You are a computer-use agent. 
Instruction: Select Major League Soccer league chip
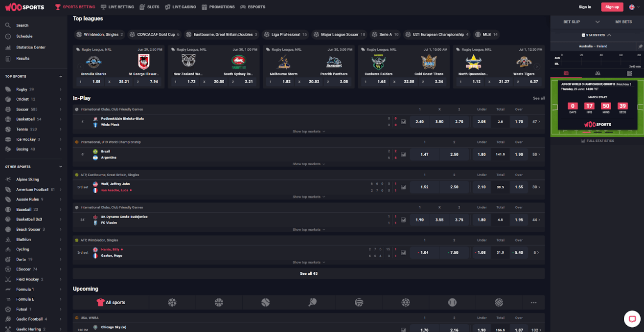(x=340, y=35)
